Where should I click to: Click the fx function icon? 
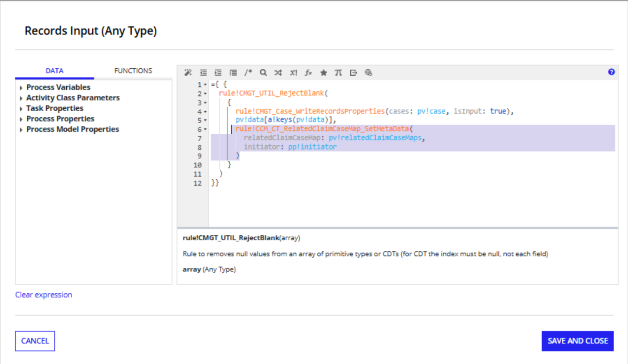(x=308, y=72)
